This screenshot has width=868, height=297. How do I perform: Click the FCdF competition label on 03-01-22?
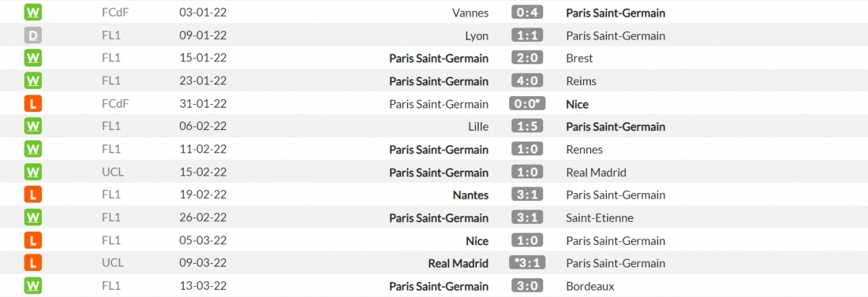tap(116, 12)
